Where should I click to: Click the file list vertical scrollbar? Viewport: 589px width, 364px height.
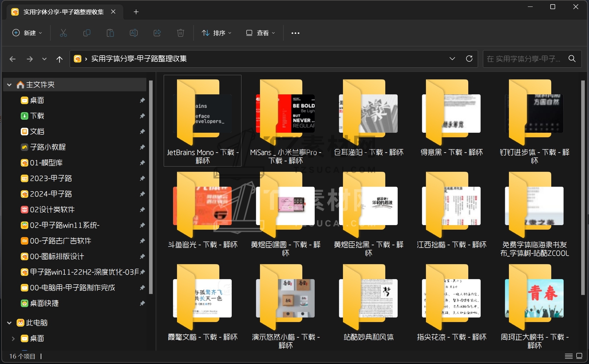583,188
